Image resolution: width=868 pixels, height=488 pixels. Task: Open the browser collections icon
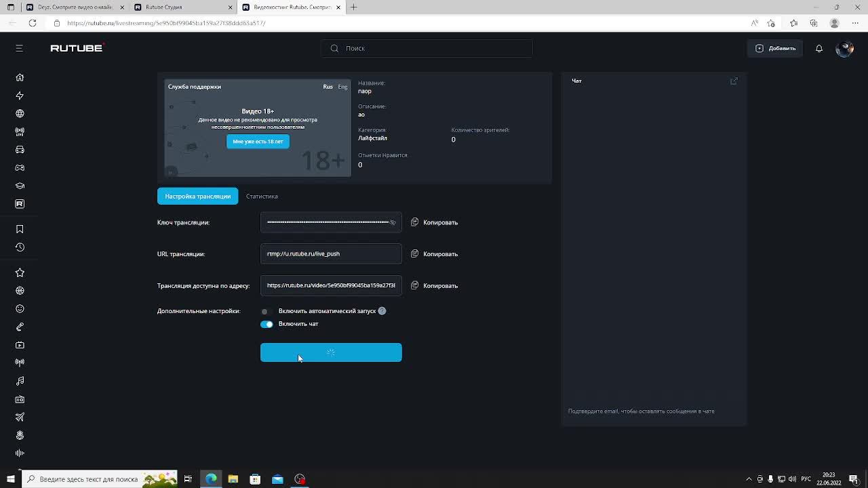(814, 23)
